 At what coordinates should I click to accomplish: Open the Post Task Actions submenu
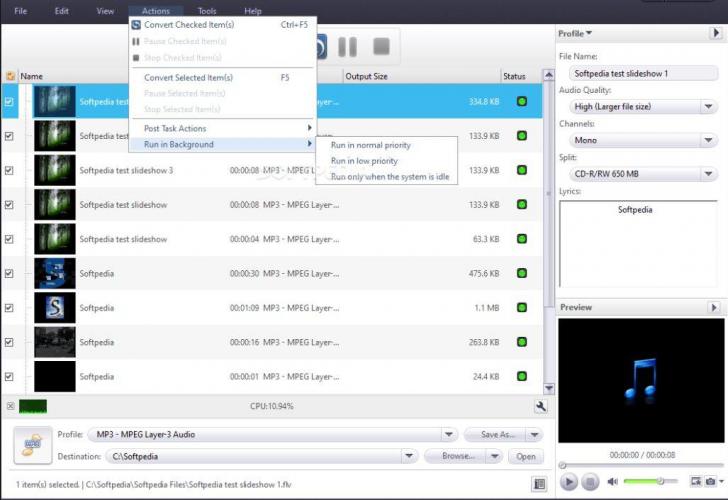click(223, 128)
